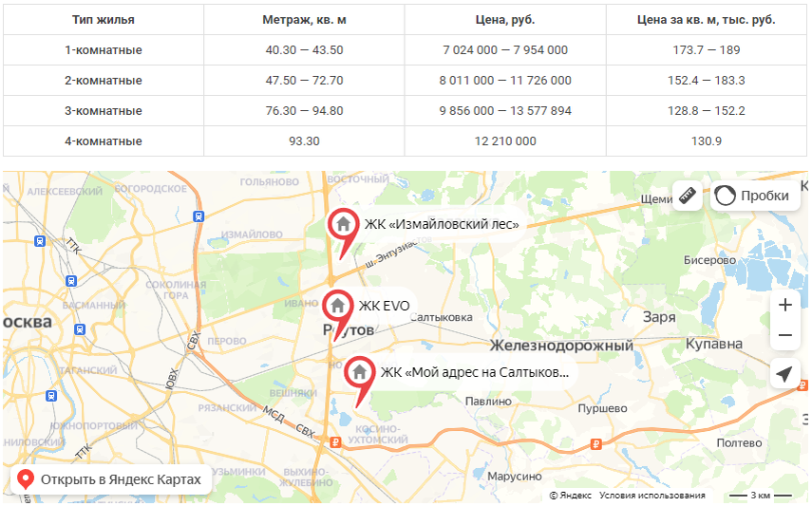Zoom in the map with plus
Viewport: 812px width, 506px height.
(x=785, y=305)
